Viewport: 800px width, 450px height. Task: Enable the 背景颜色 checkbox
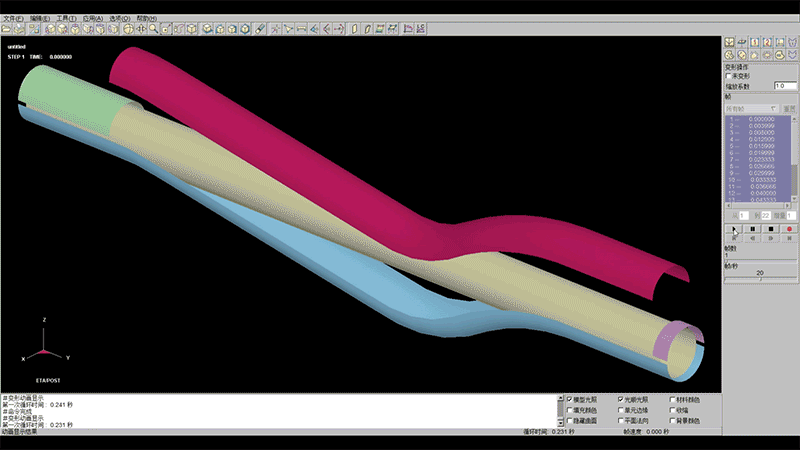(670, 421)
